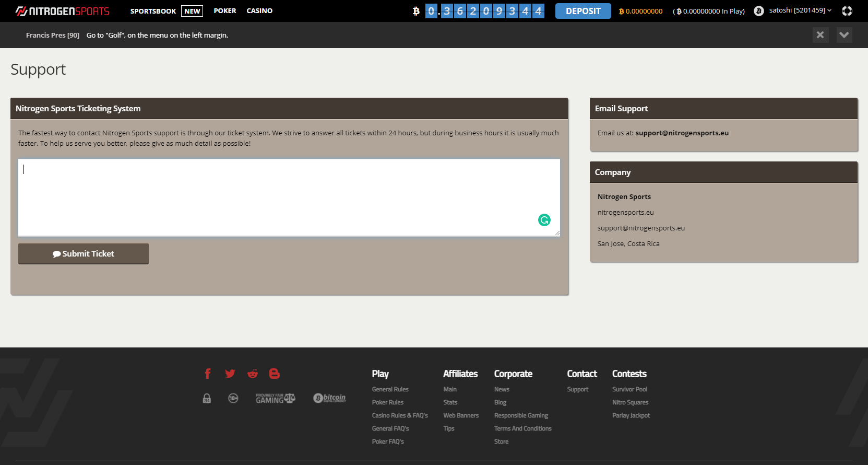Click support@nitrogensports.eu in Company panel

pyautogui.click(x=641, y=228)
